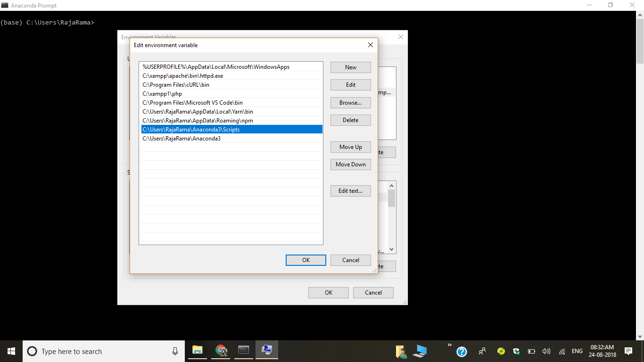Open the Wi-Fi network icon
Screen dimensions: 644x362
pos(562,351)
